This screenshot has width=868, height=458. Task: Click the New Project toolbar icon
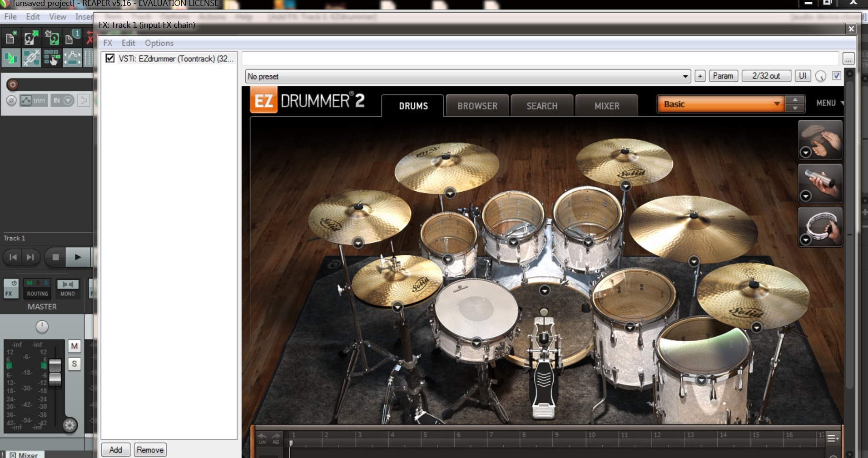(10, 38)
